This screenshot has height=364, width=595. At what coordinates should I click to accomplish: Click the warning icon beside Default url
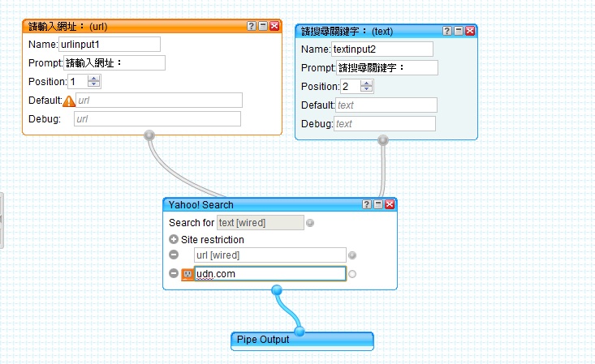pyautogui.click(x=69, y=101)
